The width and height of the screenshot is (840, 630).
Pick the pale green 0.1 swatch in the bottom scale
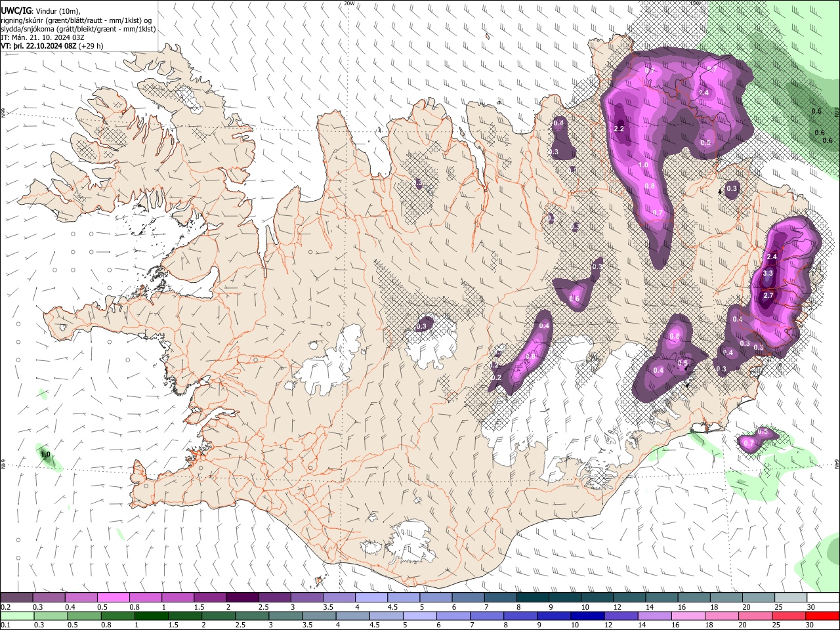pyautogui.click(x=16, y=616)
